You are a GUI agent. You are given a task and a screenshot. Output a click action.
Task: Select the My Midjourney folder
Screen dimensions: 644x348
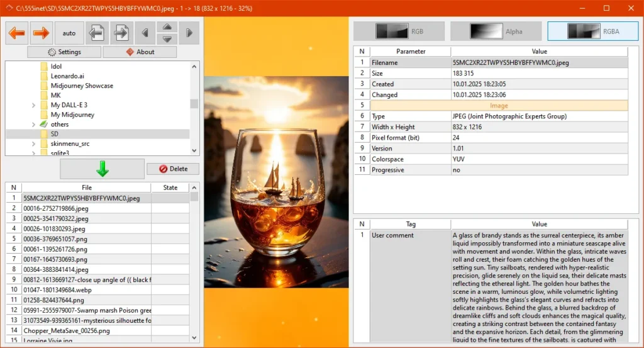72,115
